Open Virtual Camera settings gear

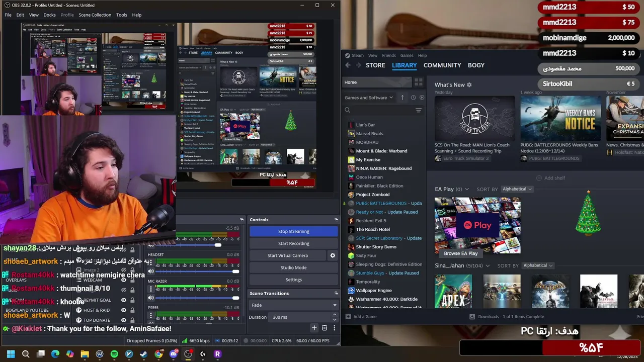[333, 255]
